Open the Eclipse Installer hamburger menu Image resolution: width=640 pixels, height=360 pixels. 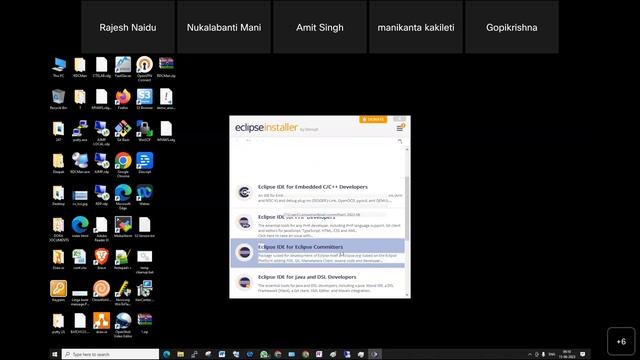click(x=400, y=128)
